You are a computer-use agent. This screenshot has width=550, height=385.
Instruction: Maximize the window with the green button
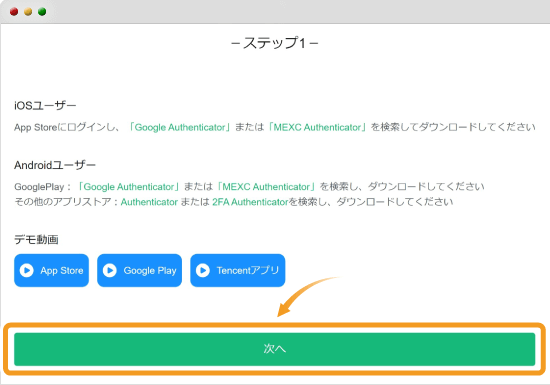click(x=42, y=12)
